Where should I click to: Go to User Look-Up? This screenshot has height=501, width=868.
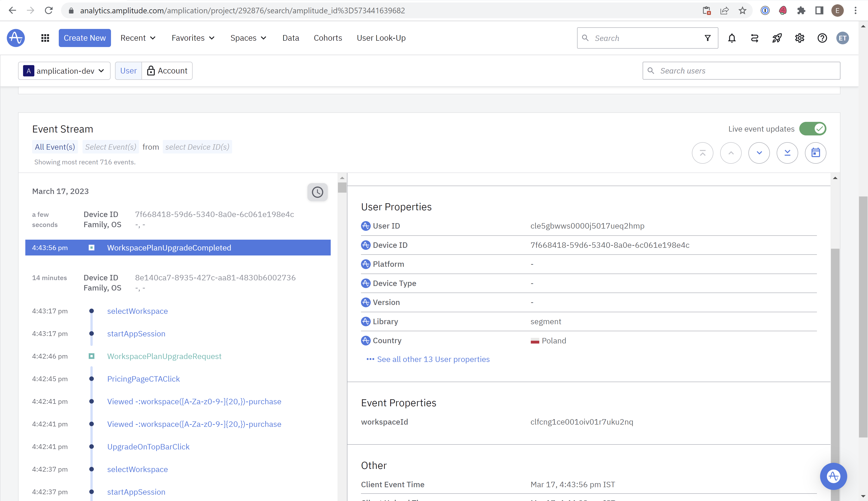pos(381,38)
